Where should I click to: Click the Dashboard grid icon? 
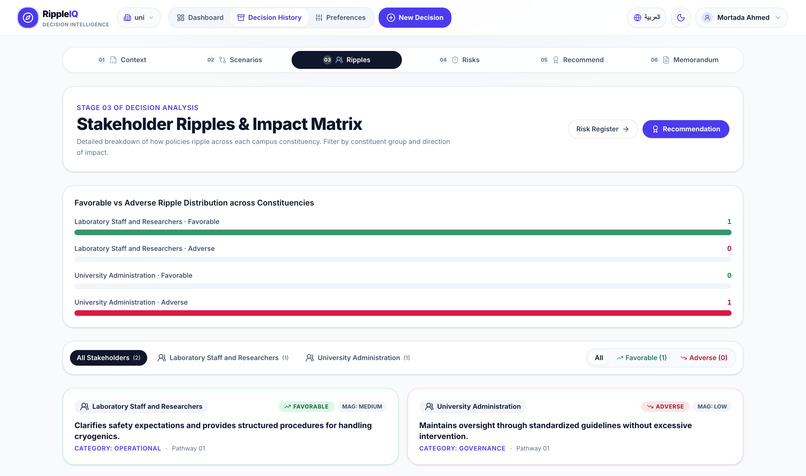[180, 17]
